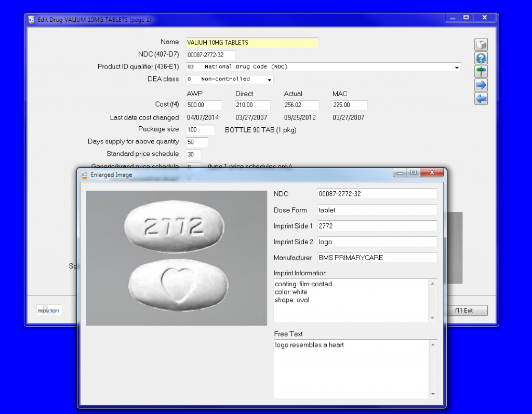The image size is (532, 414).
Task: Click the Manufacturer field in Enlarged Image
Action: coord(377,258)
